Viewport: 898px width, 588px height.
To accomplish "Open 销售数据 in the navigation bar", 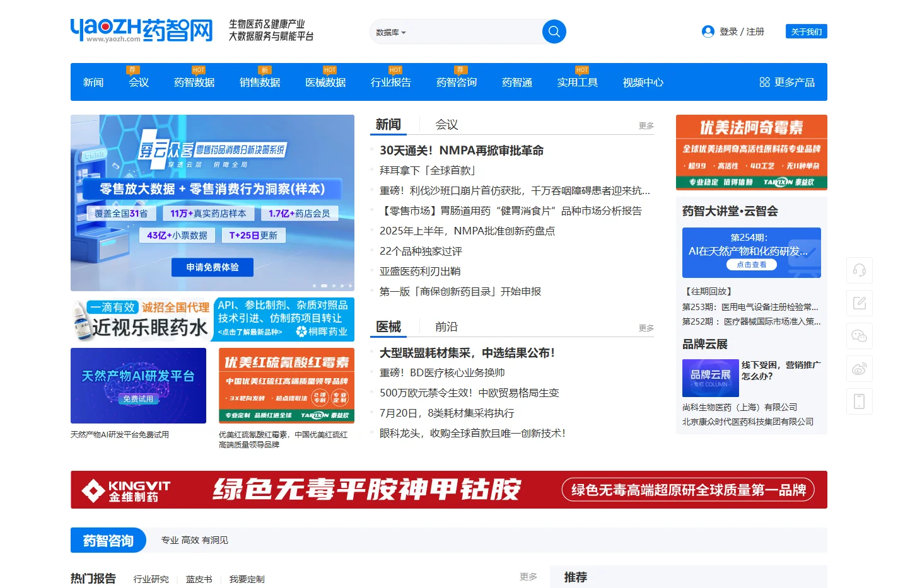I will pos(260,83).
